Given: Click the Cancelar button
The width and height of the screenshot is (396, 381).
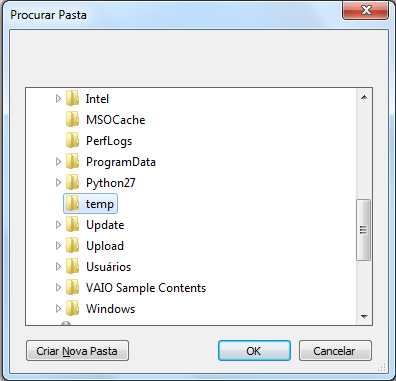Looking at the screenshot, I should (x=335, y=351).
